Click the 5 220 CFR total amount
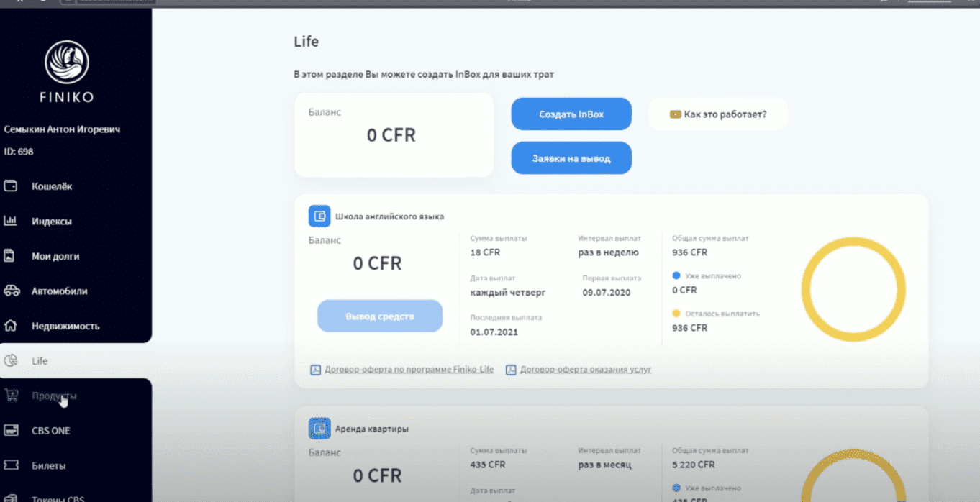This screenshot has height=502, width=980. (694, 465)
